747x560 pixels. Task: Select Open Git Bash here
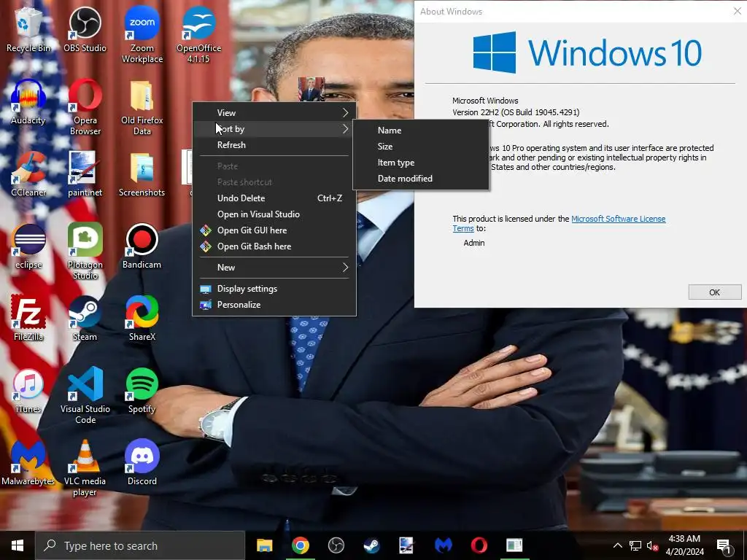pos(274,246)
